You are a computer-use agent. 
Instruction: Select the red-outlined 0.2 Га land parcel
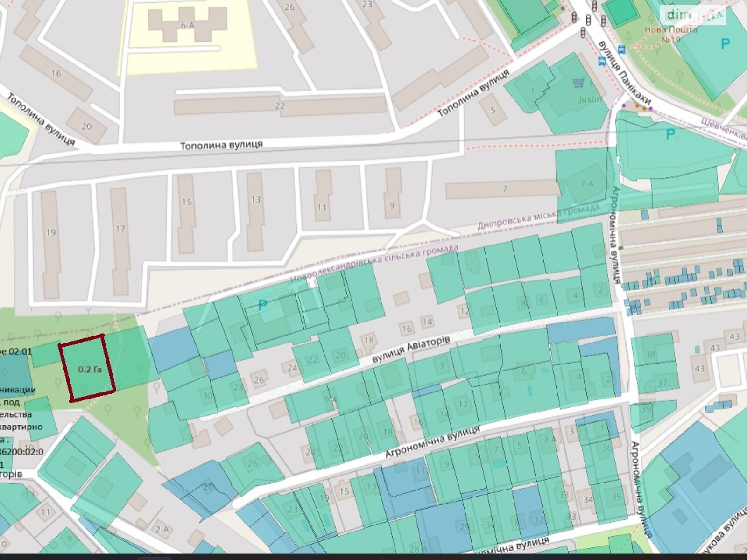point(87,368)
